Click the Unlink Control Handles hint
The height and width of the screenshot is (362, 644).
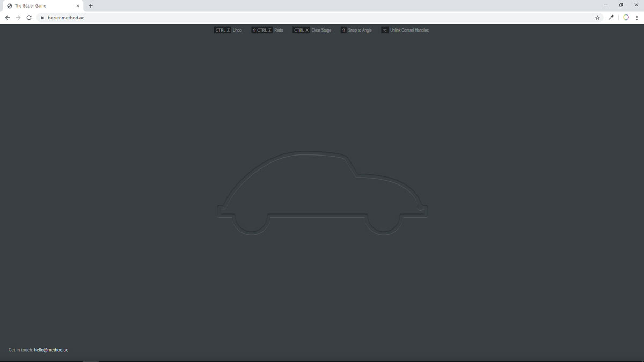[x=405, y=31]
